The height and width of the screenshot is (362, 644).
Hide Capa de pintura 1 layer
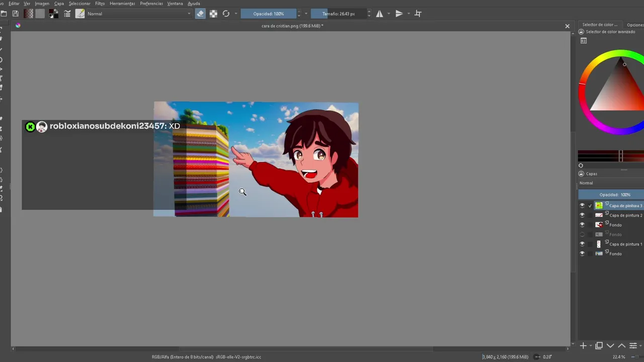click(582, 244)
